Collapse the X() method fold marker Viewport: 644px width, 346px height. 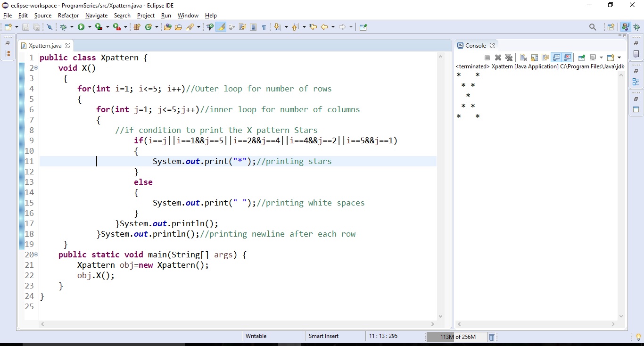35,68
